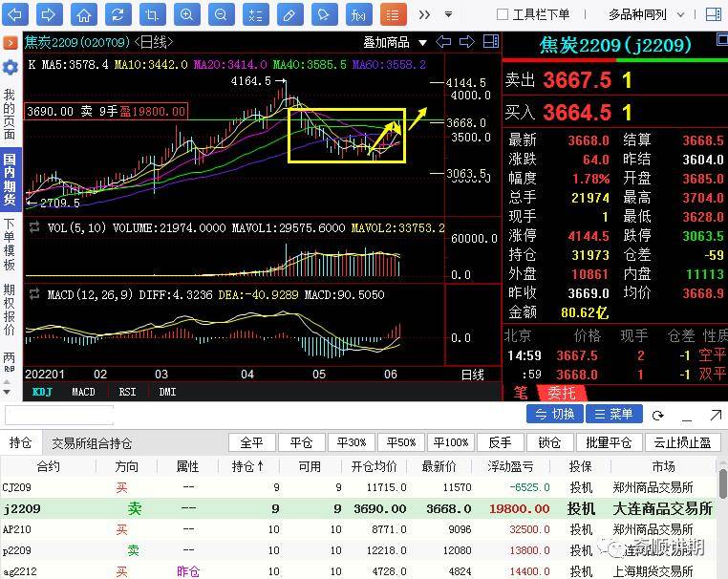
Task: Click the 平50% button
Action: tap(401, 442)
